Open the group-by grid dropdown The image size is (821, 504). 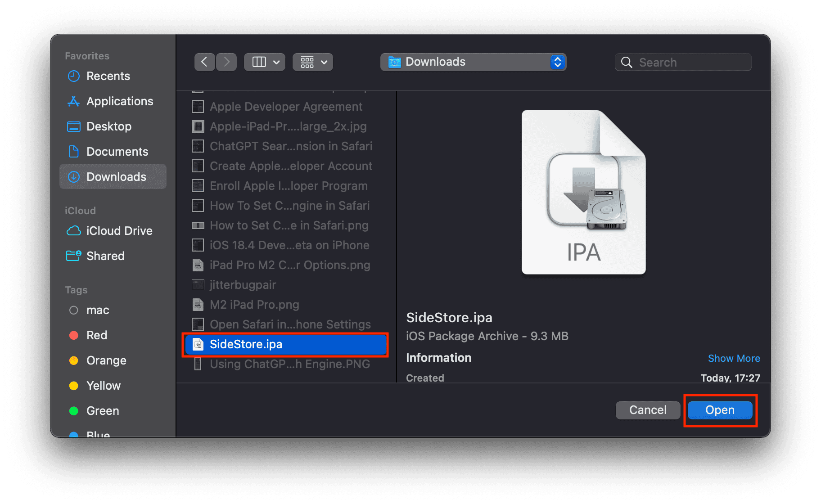click(313, 62)
